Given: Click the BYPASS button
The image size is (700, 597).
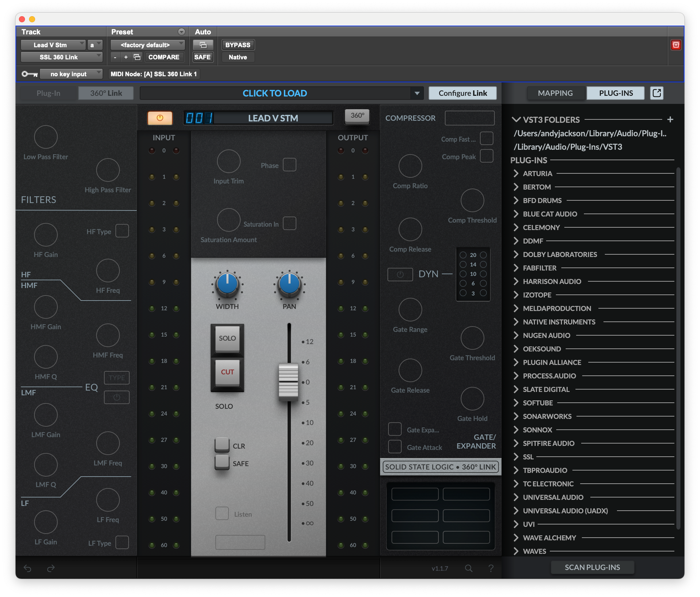Looking at the screenshot, I should 238,45.
